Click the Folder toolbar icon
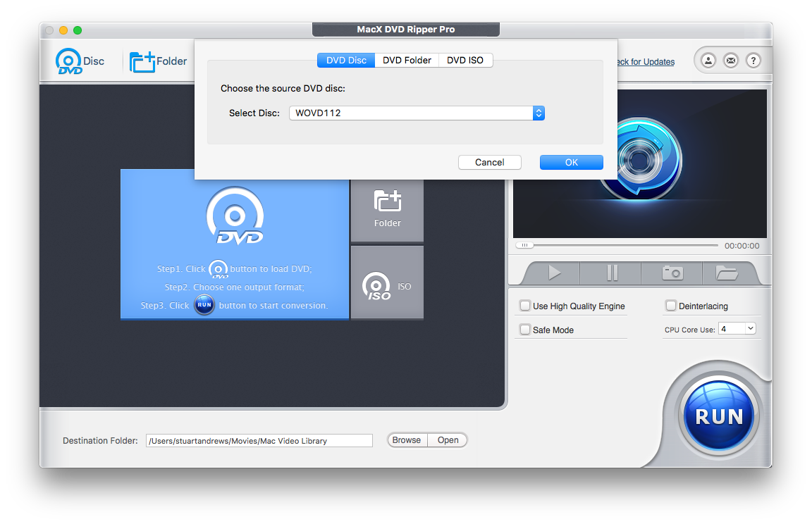 [157, 61]
